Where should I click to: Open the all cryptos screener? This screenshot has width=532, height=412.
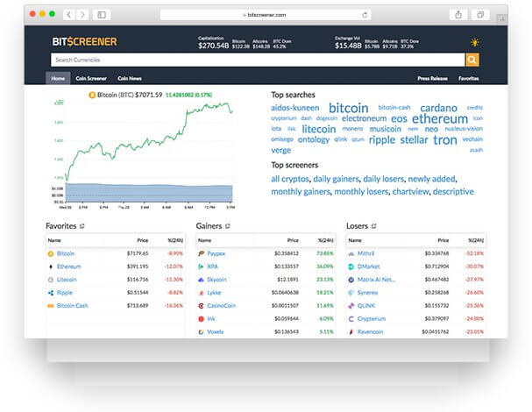coord(290,179)
